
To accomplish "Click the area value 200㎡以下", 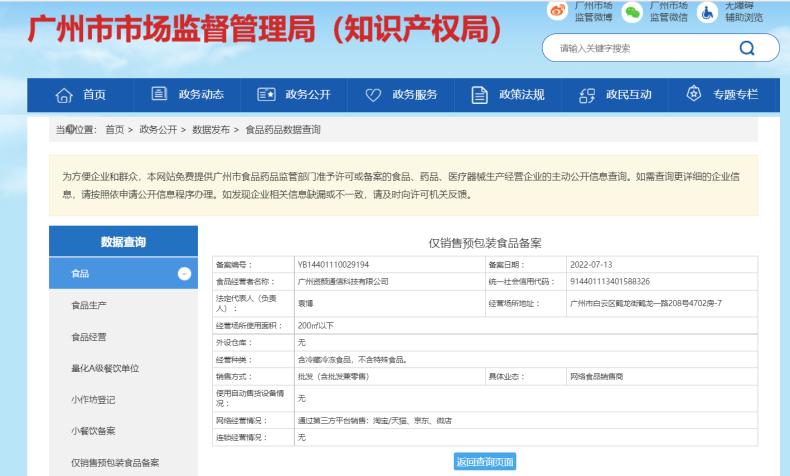I will tap(316, 326).
